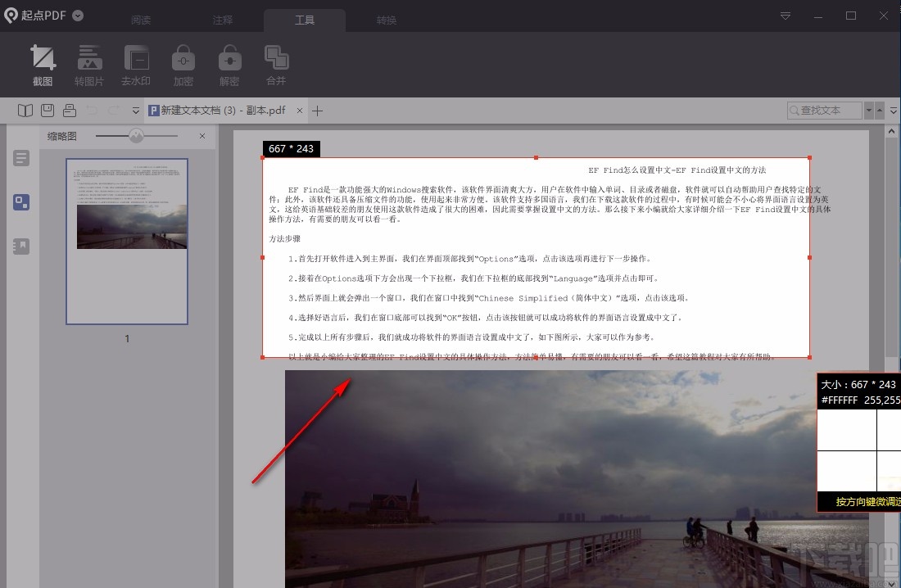The height and width of the screenshot is (588, 901).
Task: Close the 副本.pdf document tab
Action: [299, 111]
